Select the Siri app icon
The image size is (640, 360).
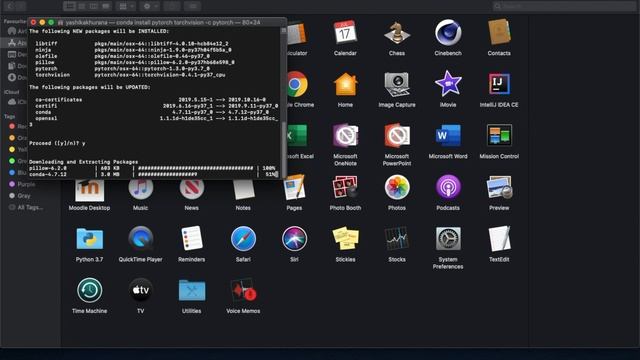(294, 238)
